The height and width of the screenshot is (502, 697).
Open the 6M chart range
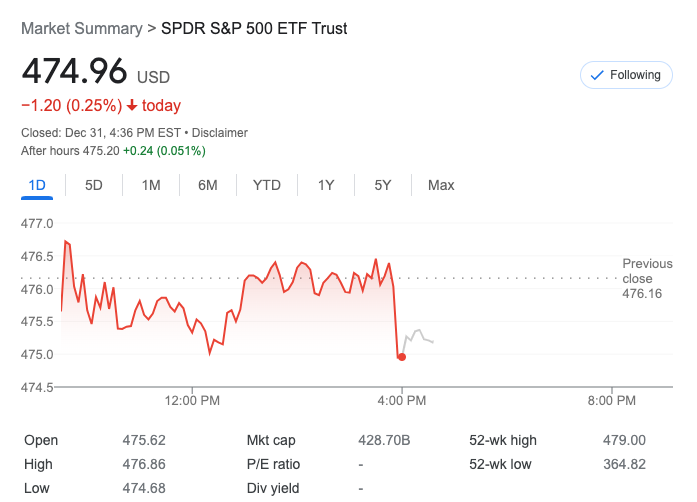[208, 185]
